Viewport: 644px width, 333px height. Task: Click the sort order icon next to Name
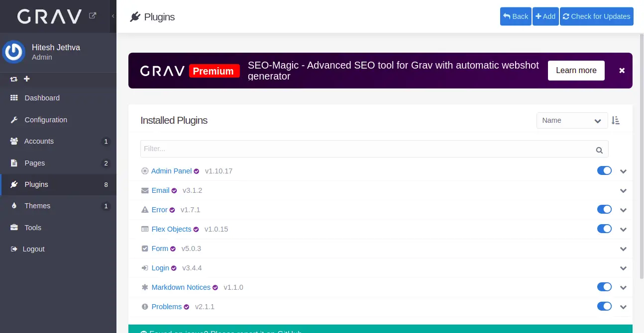click(616, 120)
